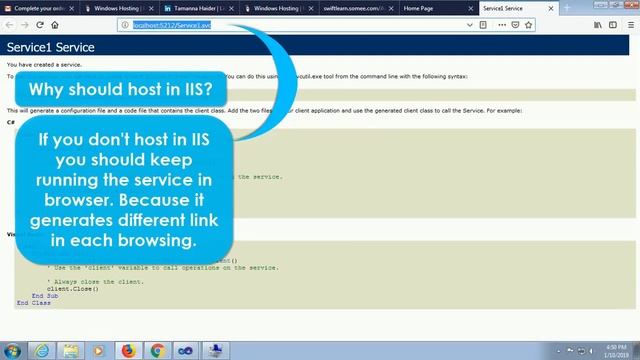Open Visual Studio from the taskbar

click(186, 351)
